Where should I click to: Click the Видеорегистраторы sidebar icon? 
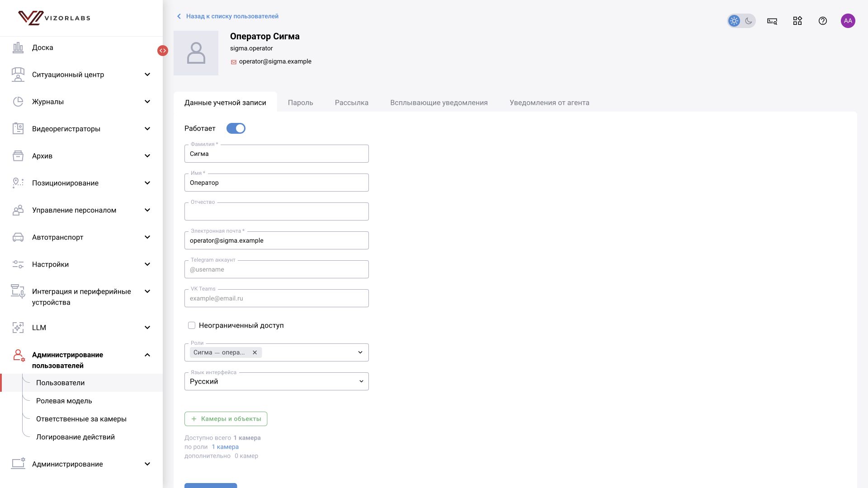point(18,129)
